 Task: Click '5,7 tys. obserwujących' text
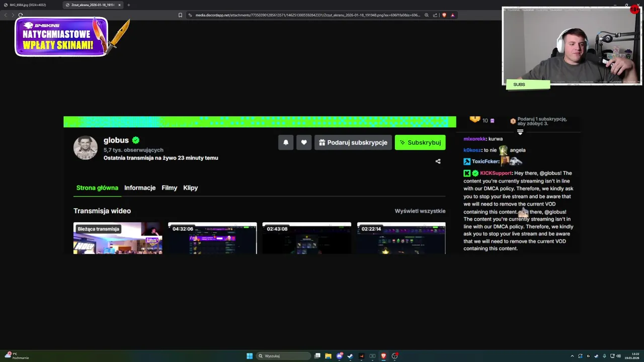coord(133,150)
